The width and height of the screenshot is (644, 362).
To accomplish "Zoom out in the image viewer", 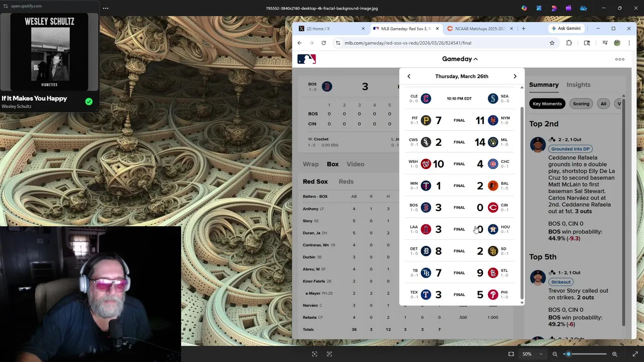I will 555,354.
